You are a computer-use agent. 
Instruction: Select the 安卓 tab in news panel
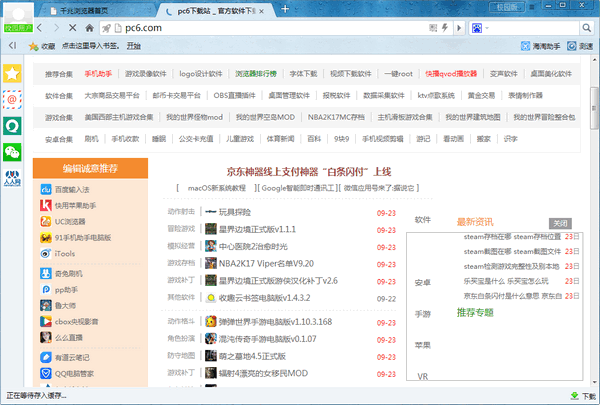coord(423,283)
